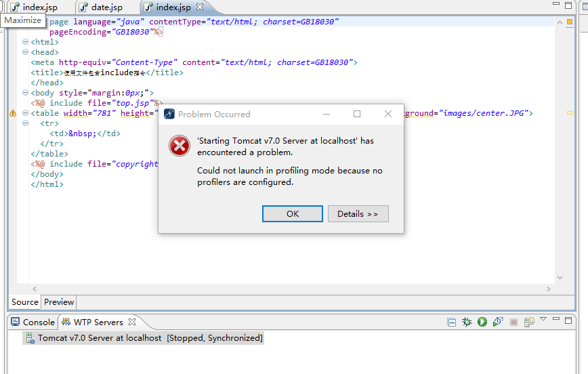Open the WTP Servers view menu triangle
Viewport: 588px width, 374px height.
543,319
